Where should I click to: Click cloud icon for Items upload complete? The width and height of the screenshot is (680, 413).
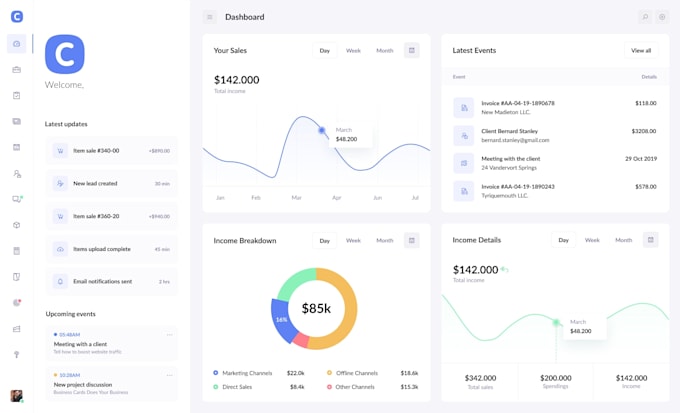60,249
